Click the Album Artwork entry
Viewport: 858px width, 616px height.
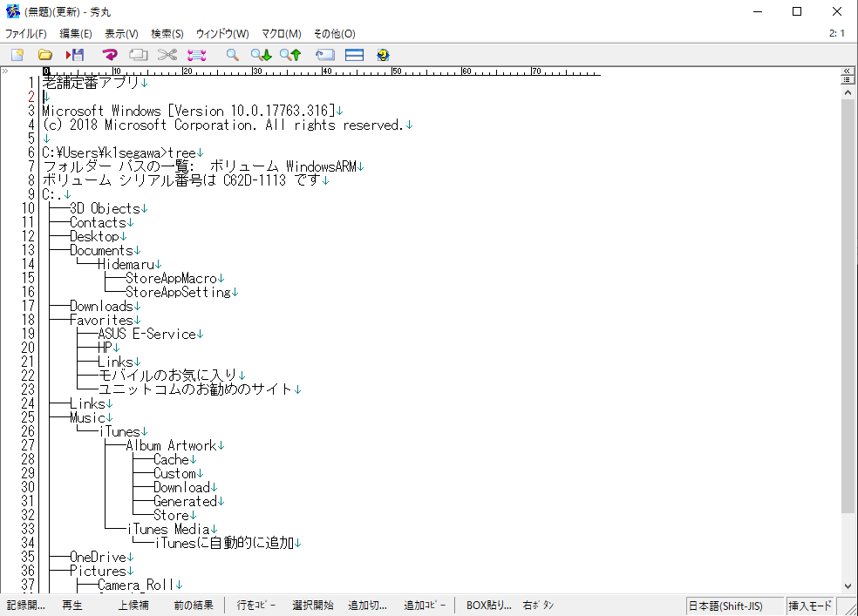(171, 445)
